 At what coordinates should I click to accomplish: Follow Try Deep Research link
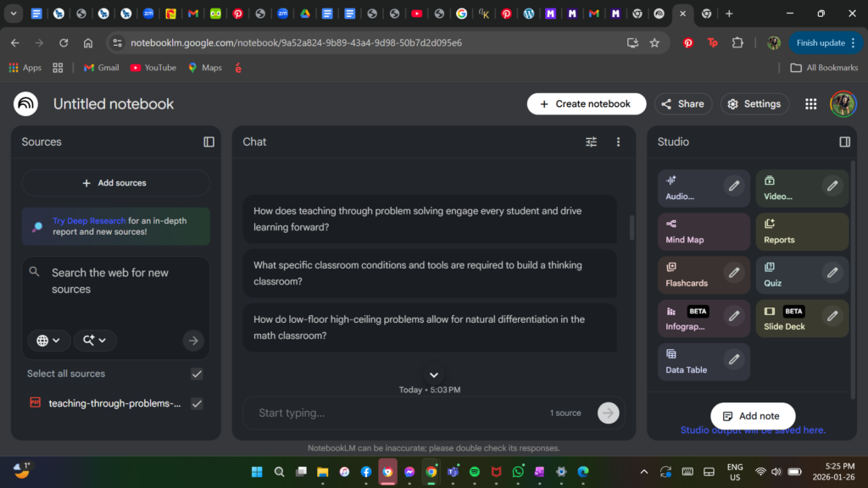click(89, 221)
